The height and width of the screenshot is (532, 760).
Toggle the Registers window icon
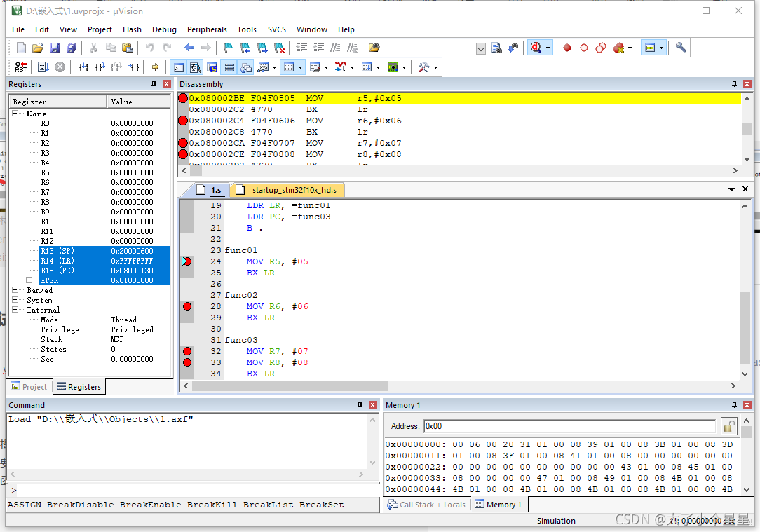click(x=229, y=67)
